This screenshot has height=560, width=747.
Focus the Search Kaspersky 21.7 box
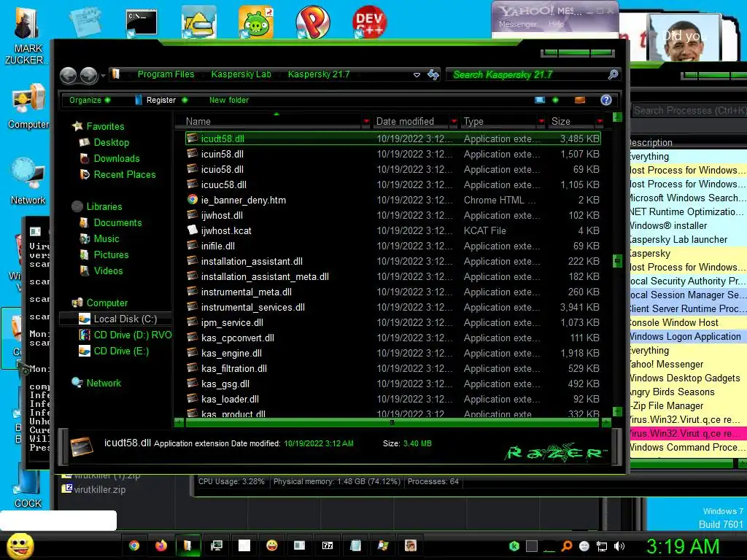coord(527,75)
